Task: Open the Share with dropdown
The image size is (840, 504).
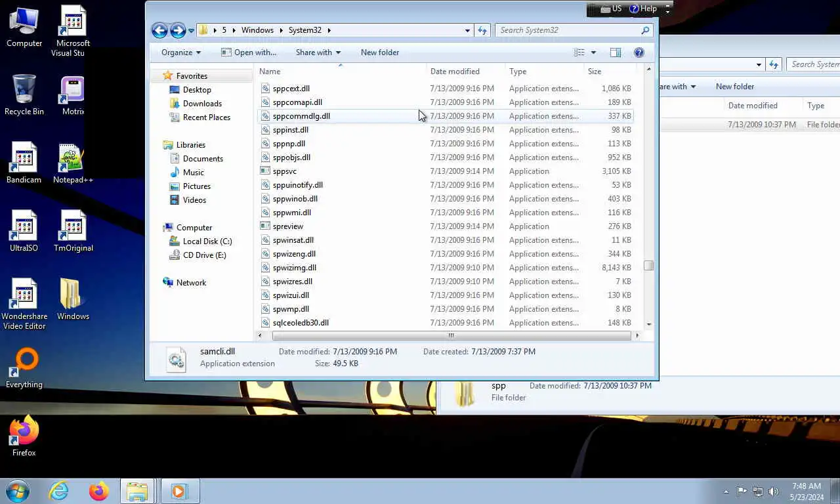Action: pyautogui.click(x=318, y=52)
